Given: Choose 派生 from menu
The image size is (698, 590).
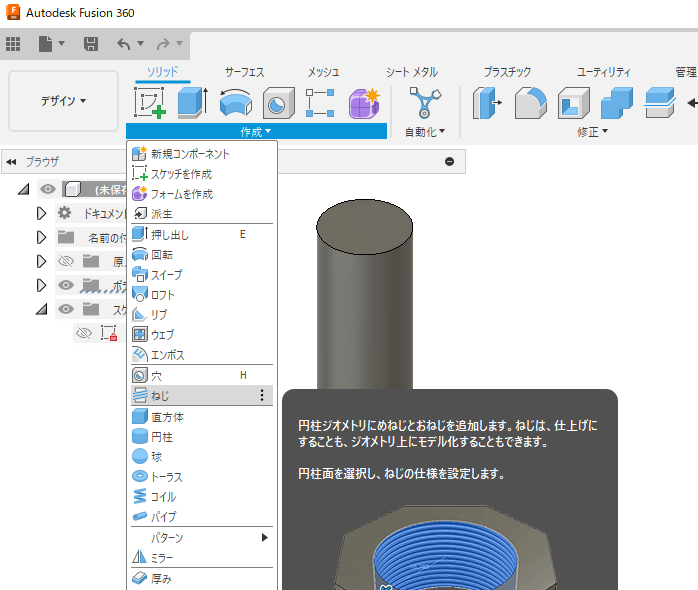Looking at the screenshot, I should pyautogui.click(x=202, y=214).
